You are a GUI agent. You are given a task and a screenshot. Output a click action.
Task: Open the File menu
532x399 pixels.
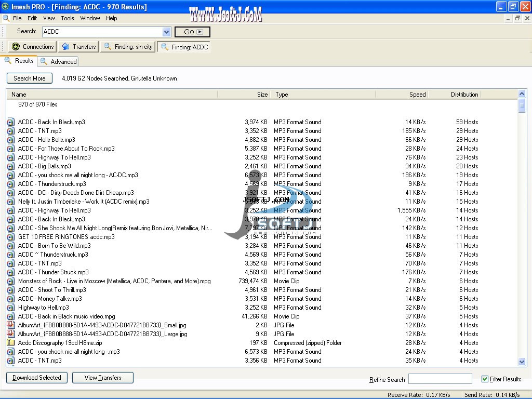coord(17,18)
